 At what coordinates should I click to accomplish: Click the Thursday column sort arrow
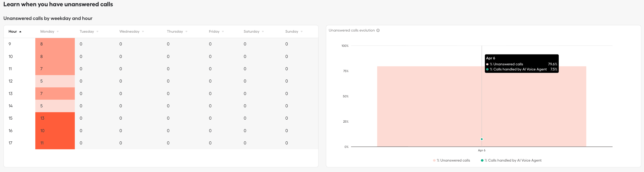187,32
